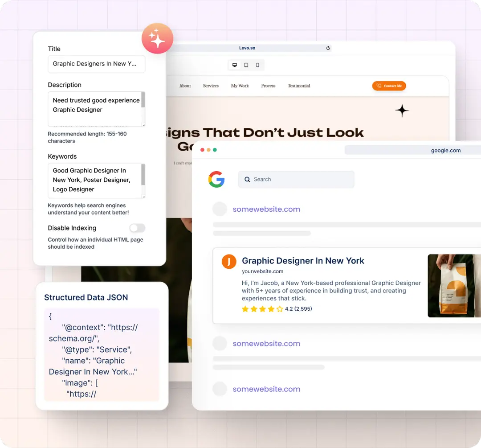
Task: Reload the Levo.so page
Action: click(x=328, y=48)
